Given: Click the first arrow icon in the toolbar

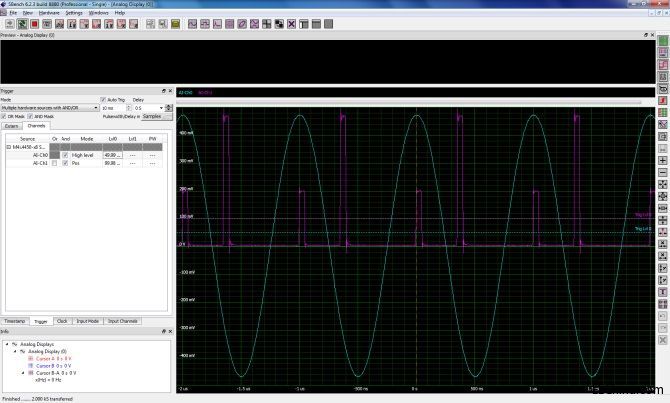Looking at the screenshot, I should tap(10, 24).
